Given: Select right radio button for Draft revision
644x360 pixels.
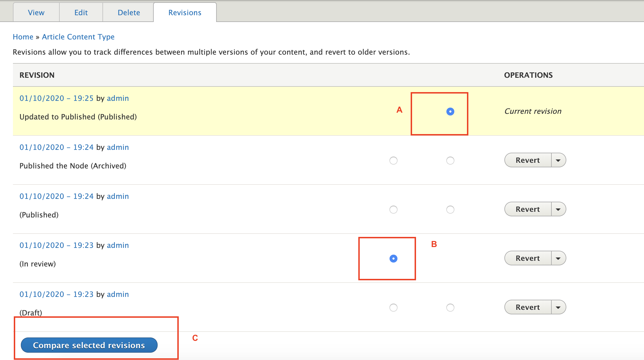Looking at the screenshot, I should click(451, 307).
